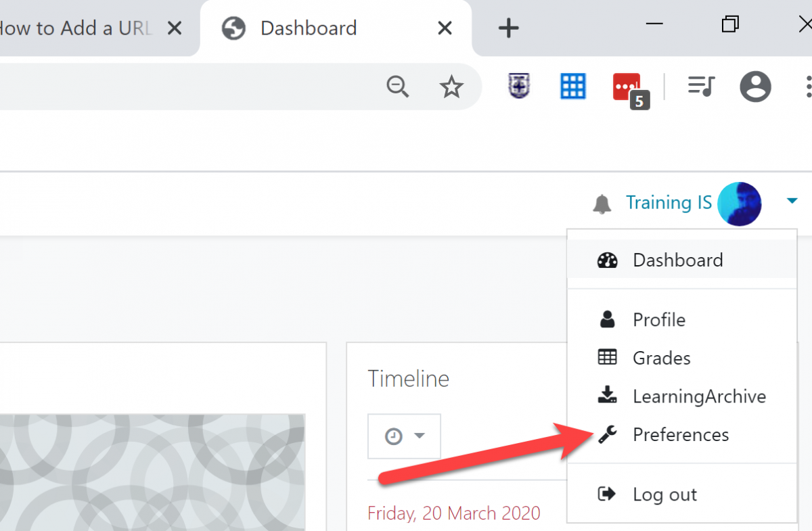Click the Training IS user avatar picture
This screenshot has width=812, height=531.
[740, 203]
